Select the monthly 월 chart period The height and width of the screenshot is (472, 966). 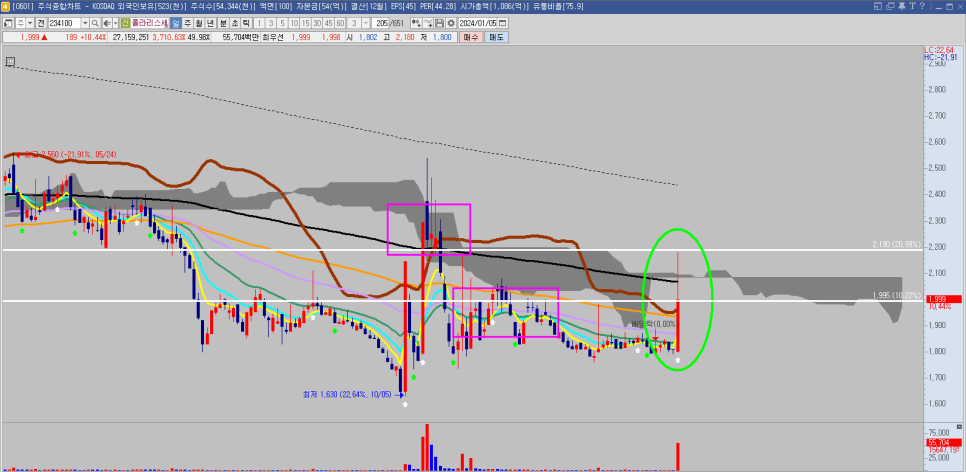[x=199, y=23]
